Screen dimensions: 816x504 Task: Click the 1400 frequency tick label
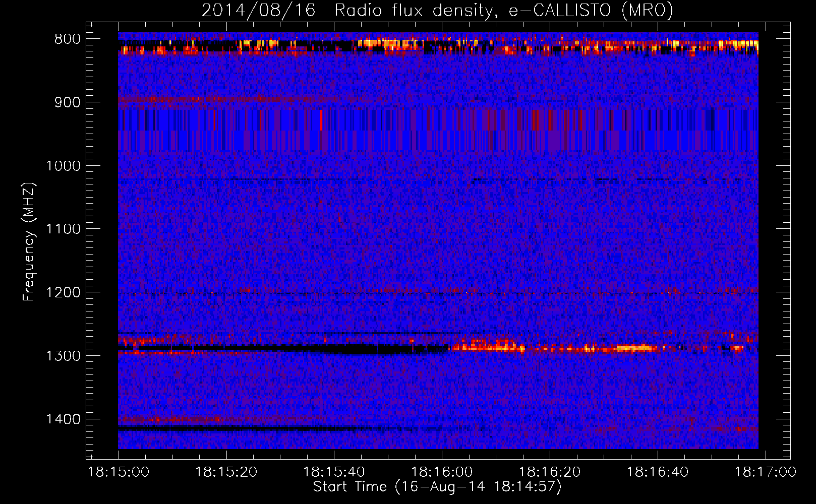click(63, 419)
